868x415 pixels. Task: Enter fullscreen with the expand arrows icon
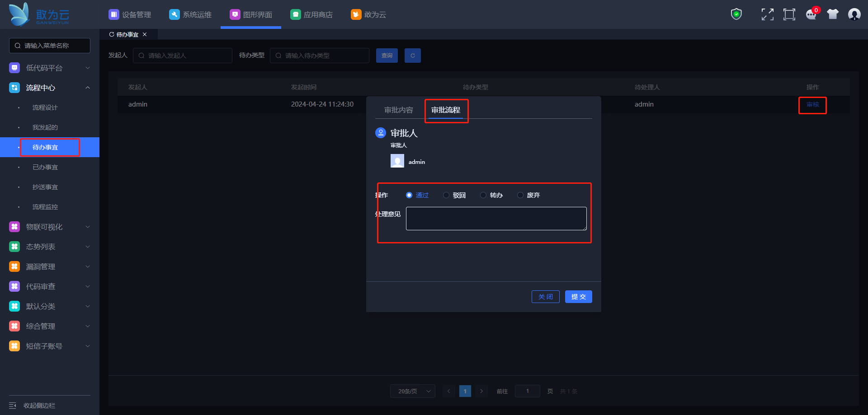pos(767,14)
